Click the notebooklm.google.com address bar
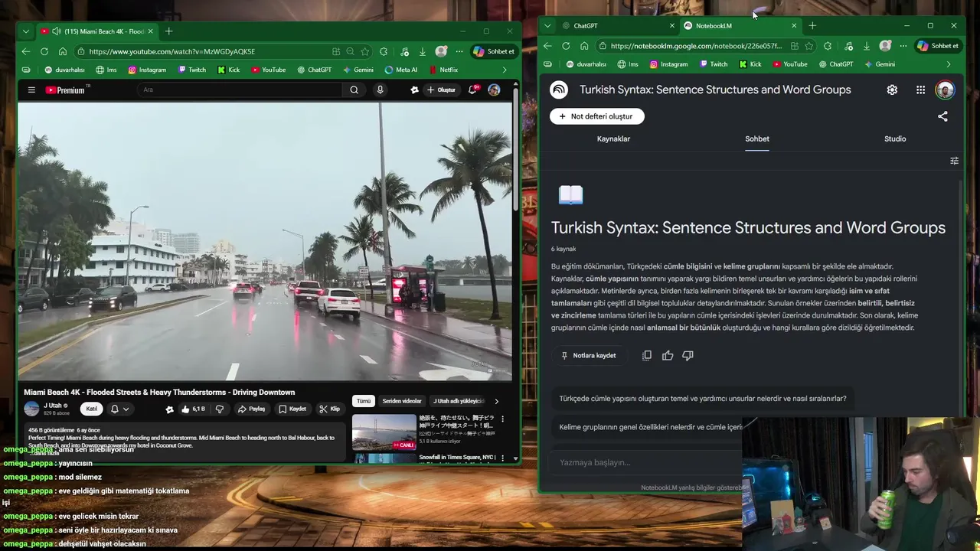Image resolution: width=980 pixels, height=551 pixels. click(695, 46)
